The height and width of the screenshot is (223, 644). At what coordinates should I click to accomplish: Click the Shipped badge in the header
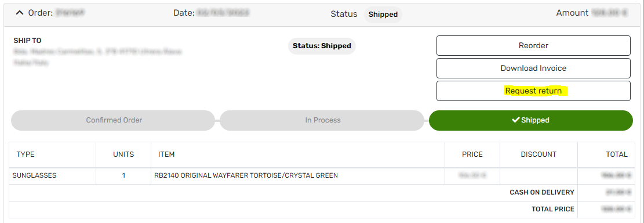point(383,15)
